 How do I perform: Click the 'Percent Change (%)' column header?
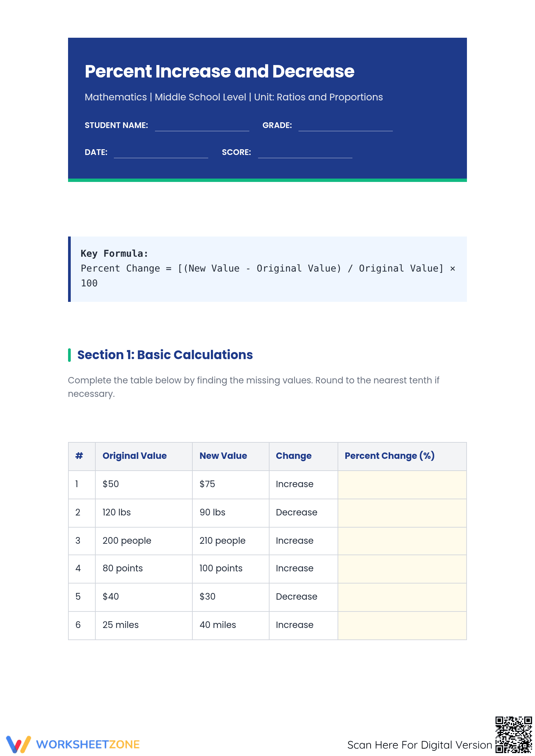390,456
